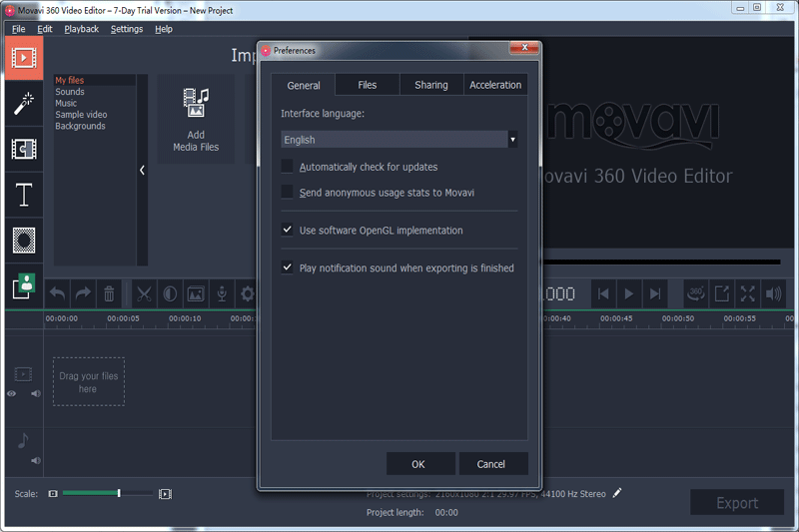This screenshot has height=532, width=799.
Task: Switch preview to full screen
Action: [747, 293]
